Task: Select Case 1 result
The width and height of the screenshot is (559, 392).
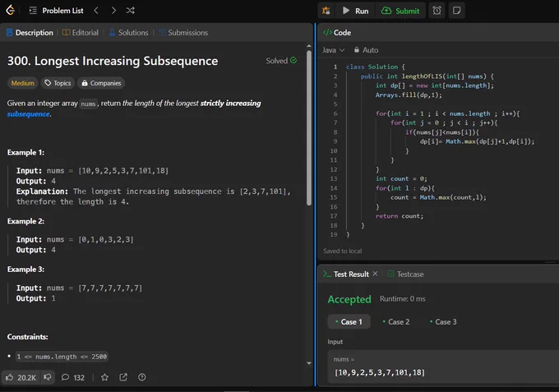Action: (x=349, y=322)
